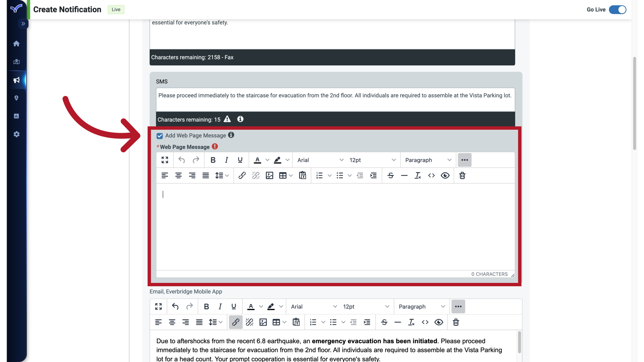This screenshot has width=644, height=362.
Task: Click the insert table icon in toolbar
Action: pos(282,176)
